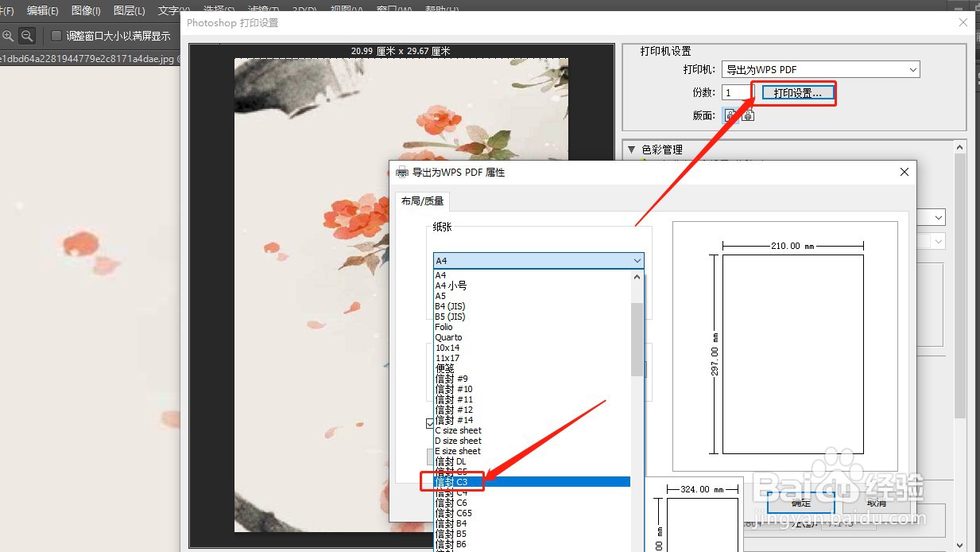Open the 视图(V) menu
The height and width of the screenshot is (552, 980).
346,10
